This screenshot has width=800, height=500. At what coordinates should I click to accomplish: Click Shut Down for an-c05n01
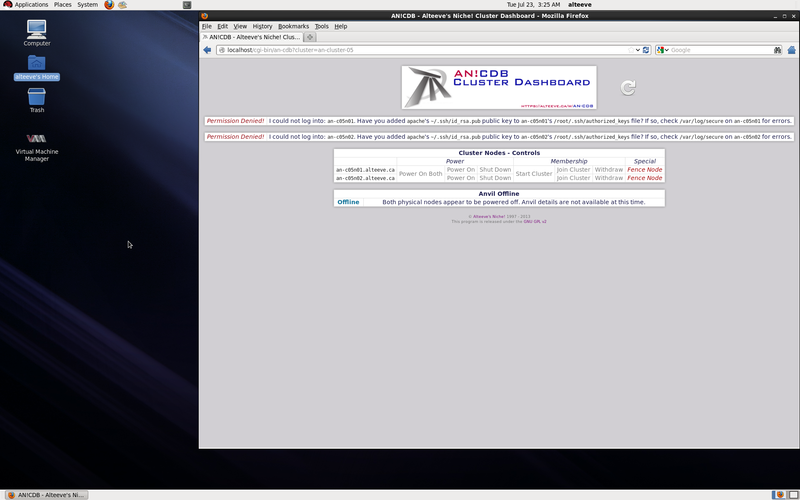pos(495,169)
